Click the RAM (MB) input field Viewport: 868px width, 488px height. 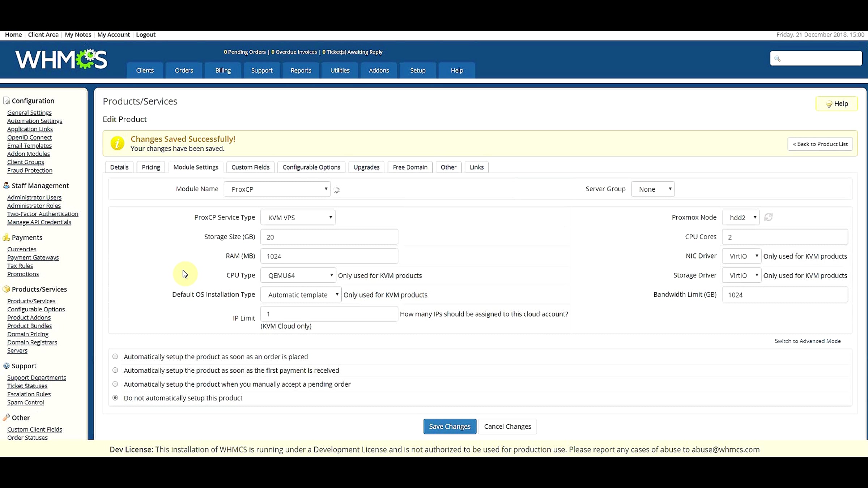329,256
